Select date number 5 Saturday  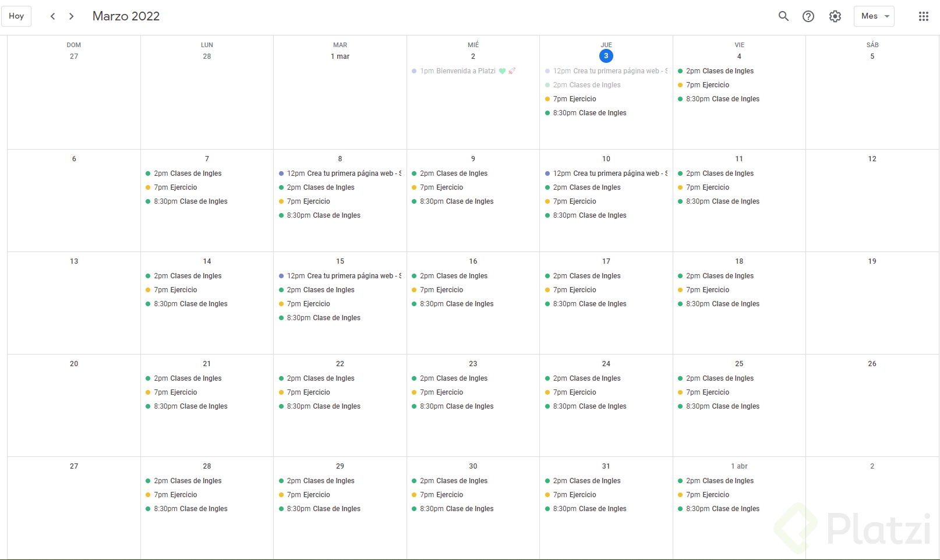coord(872,56)
